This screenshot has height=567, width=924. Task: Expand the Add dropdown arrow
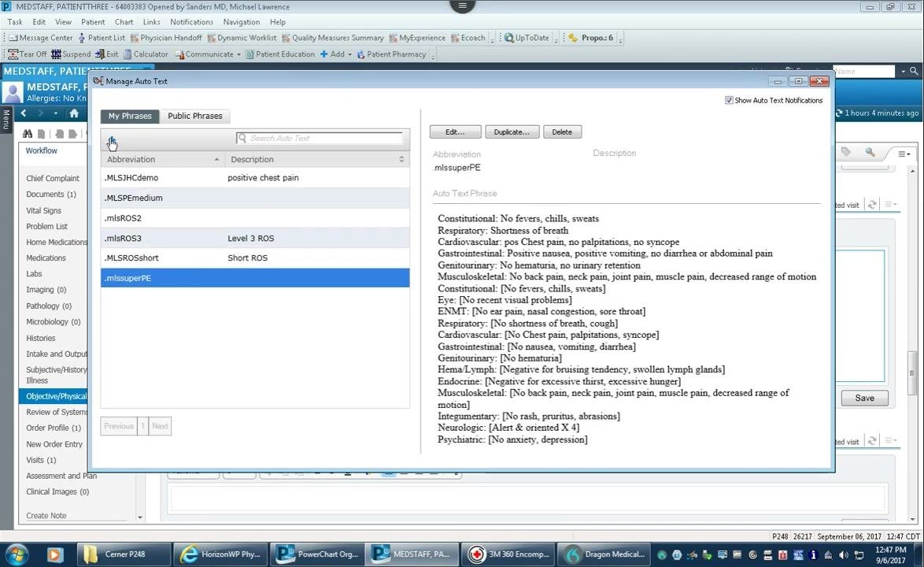coord(349,54)
